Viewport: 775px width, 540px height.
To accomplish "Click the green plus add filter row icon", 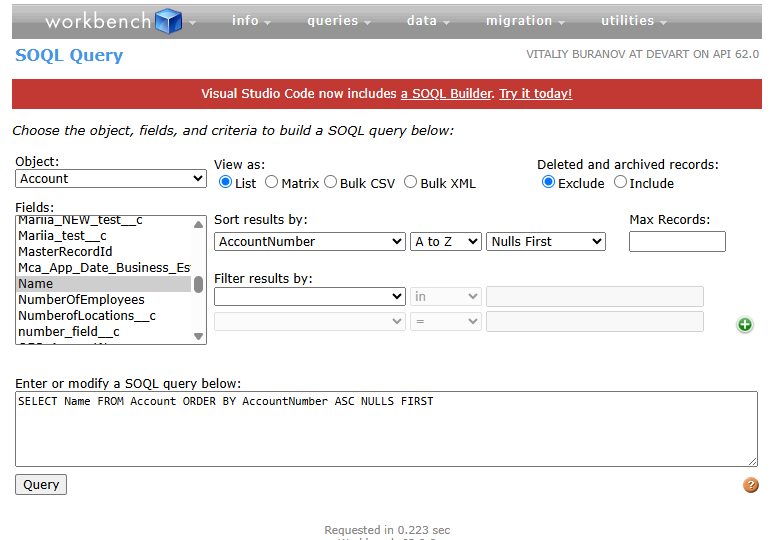I will click(745, 325).
